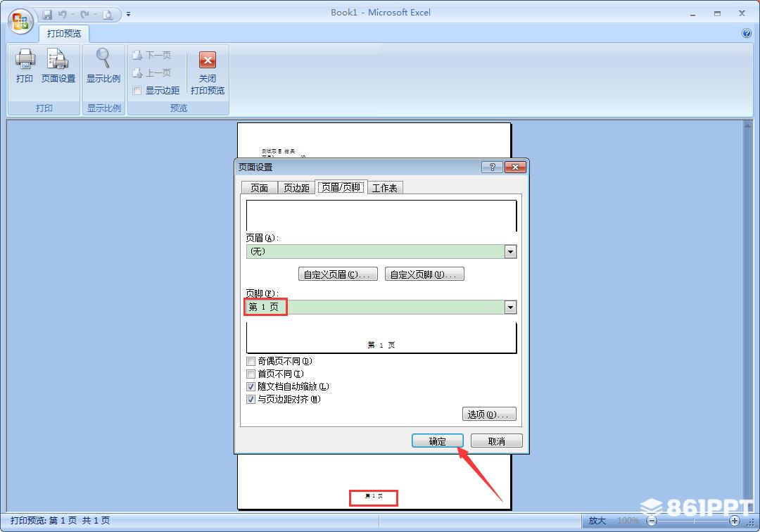760x532 pixels.
Task: Go to 上一页 in the preview group
Action: pos(152,73)
